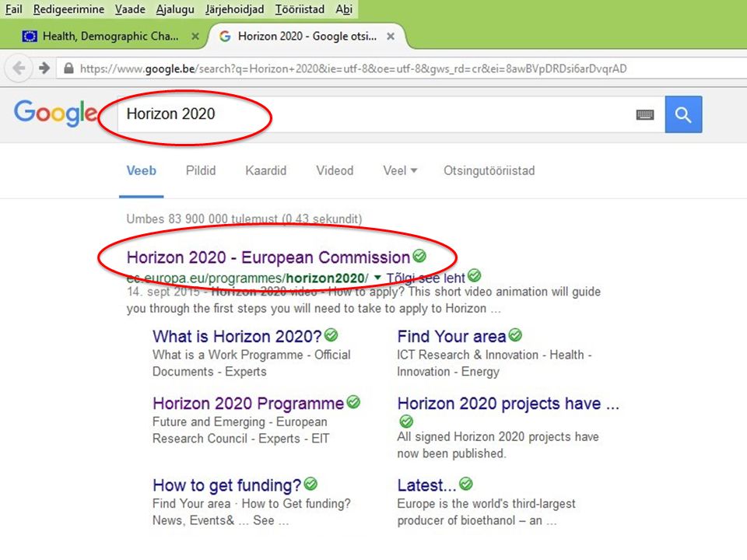Open the on-screen keyboard icon in search box
The height and width of the screenshot is (560, 747).
point(645,115)
